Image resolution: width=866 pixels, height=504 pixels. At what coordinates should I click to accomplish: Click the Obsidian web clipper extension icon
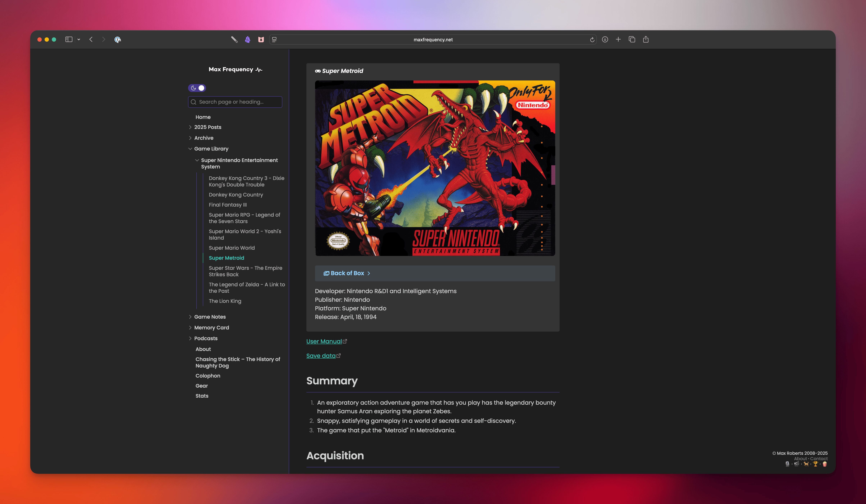pos(247,40)
